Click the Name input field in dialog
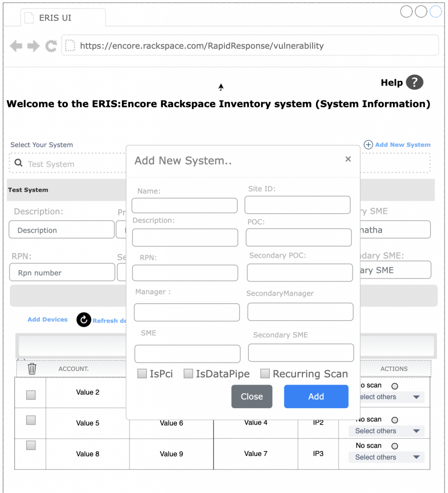This screenshot has height=493, width=448. [184, 206]
